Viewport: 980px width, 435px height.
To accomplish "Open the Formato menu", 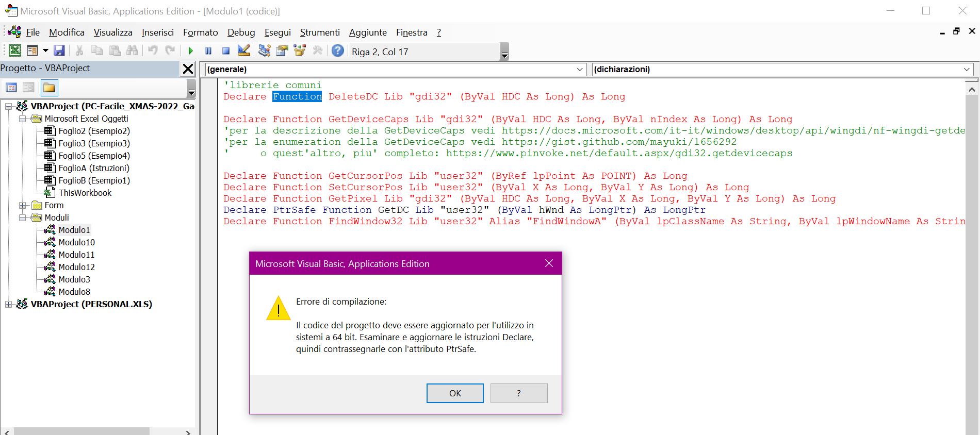I will pyautogui.click(x=201, y=32).
